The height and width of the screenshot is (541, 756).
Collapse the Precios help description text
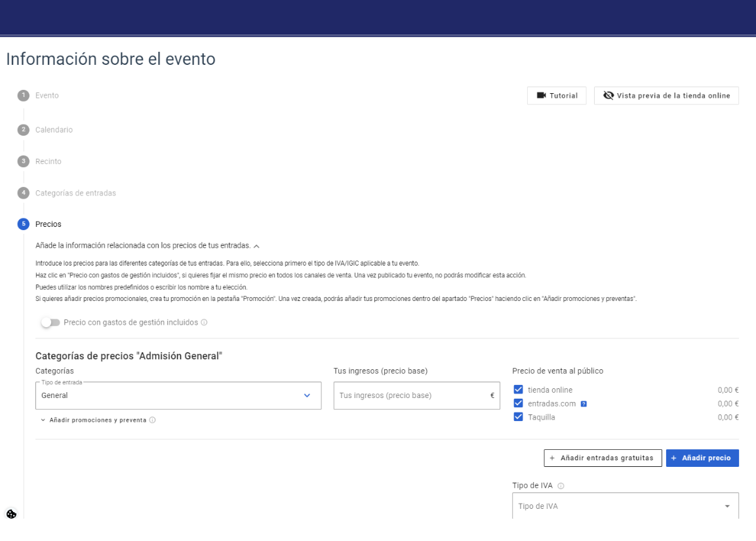point(256,246)
